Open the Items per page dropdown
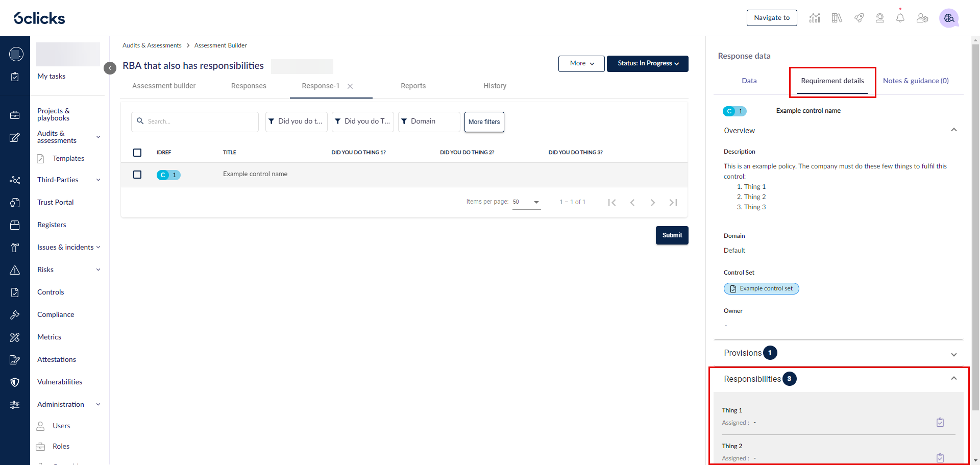The width and height of the screenshot is (980, 465). [526, 202]
